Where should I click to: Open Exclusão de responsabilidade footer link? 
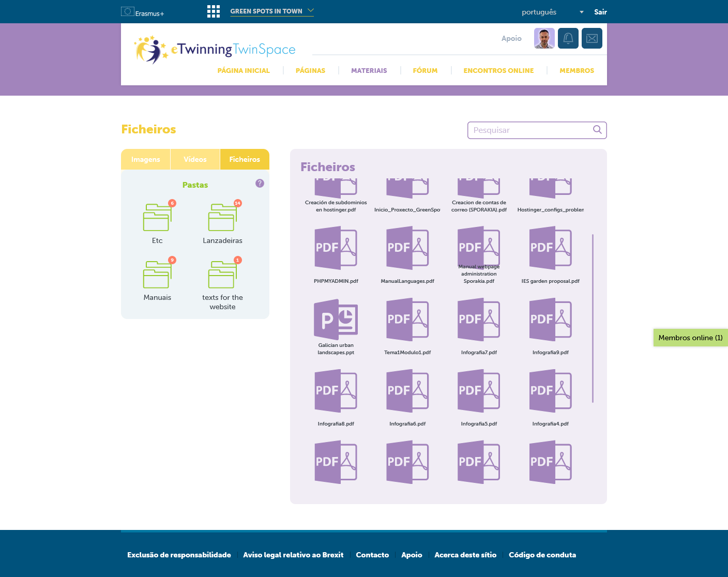[x=179, y=555]
